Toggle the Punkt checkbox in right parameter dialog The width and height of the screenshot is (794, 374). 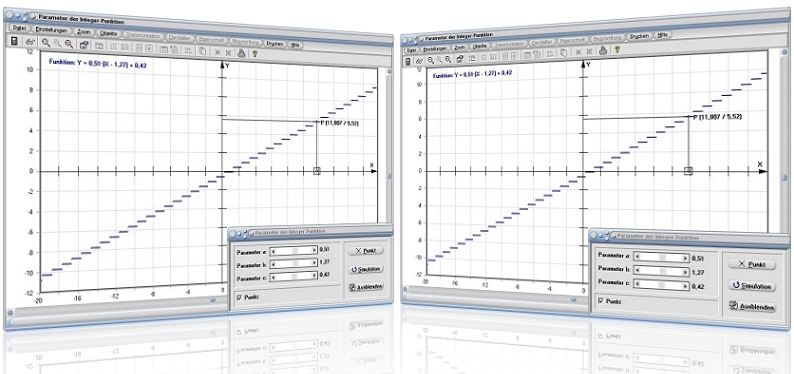601,301
